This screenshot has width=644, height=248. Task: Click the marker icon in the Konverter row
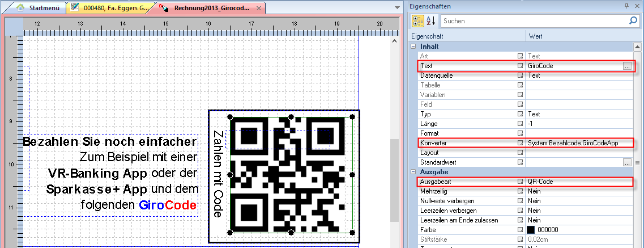[521, 143]
